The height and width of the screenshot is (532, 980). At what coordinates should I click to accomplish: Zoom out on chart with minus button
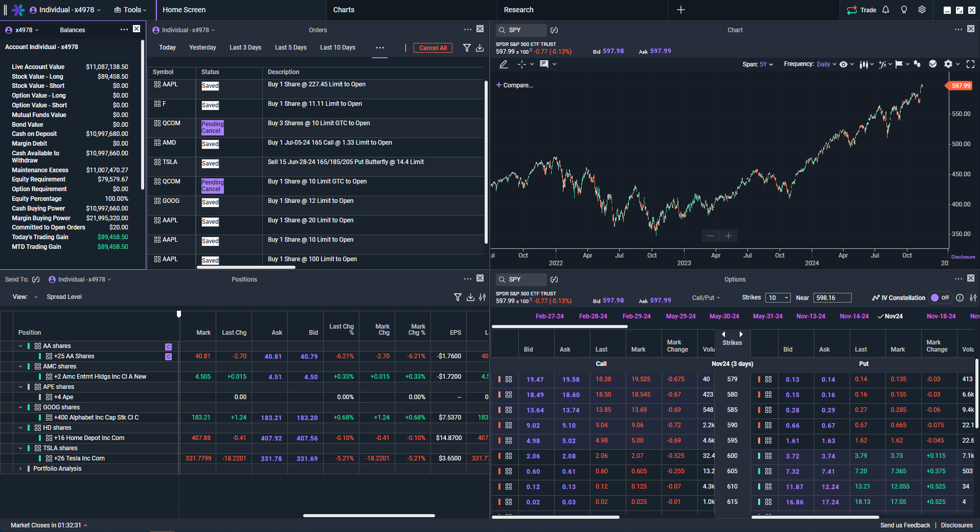(x=711, y=236)
